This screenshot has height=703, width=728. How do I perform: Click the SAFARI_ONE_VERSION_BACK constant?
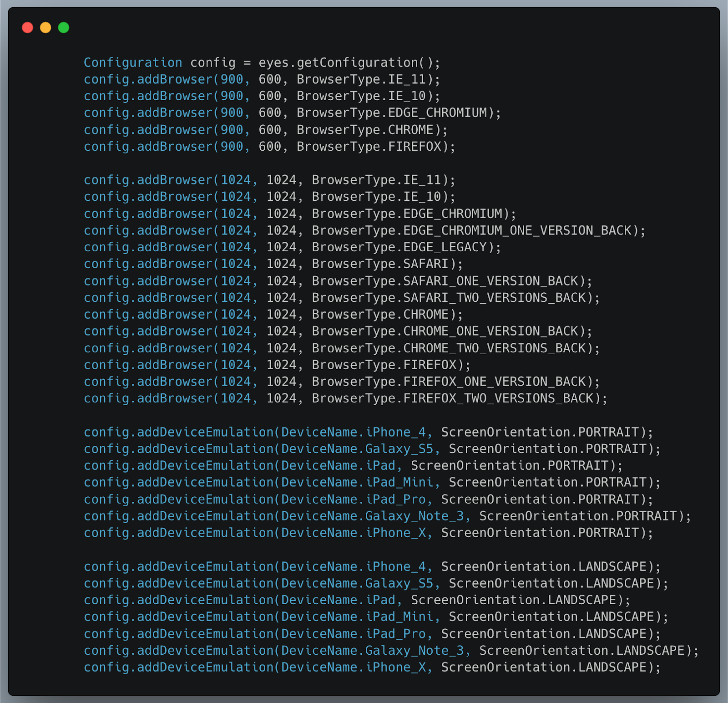click(491, 281)
